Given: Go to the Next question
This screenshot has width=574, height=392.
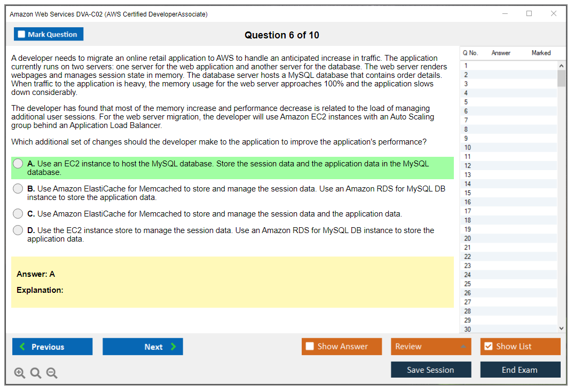Looking at the screenshot, I should (143, 347).
